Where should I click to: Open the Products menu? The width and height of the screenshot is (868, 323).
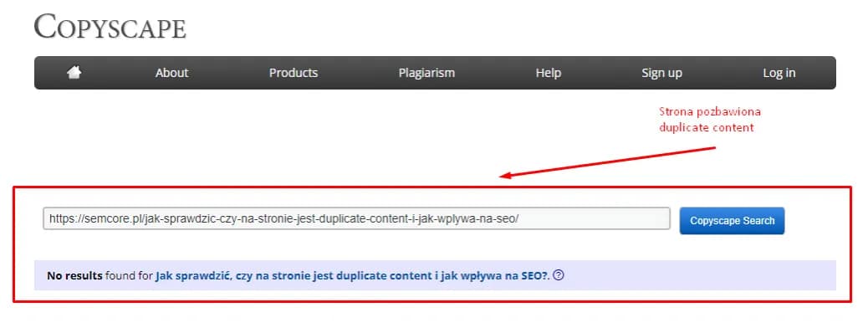point(294,73)
